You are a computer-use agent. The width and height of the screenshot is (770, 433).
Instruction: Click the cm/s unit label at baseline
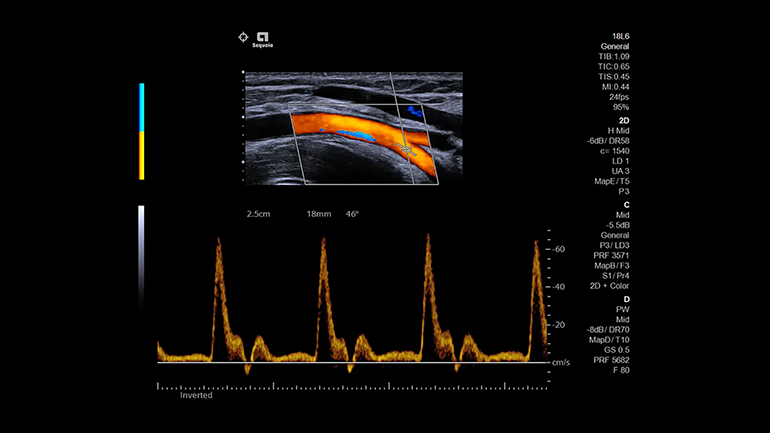click(560, 363)
